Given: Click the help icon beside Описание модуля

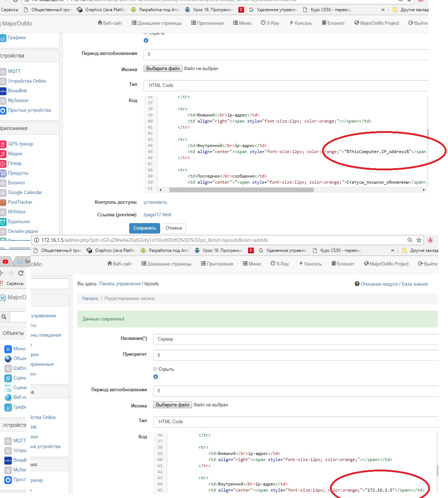Looking at the screenshot, I should (357, 284).
